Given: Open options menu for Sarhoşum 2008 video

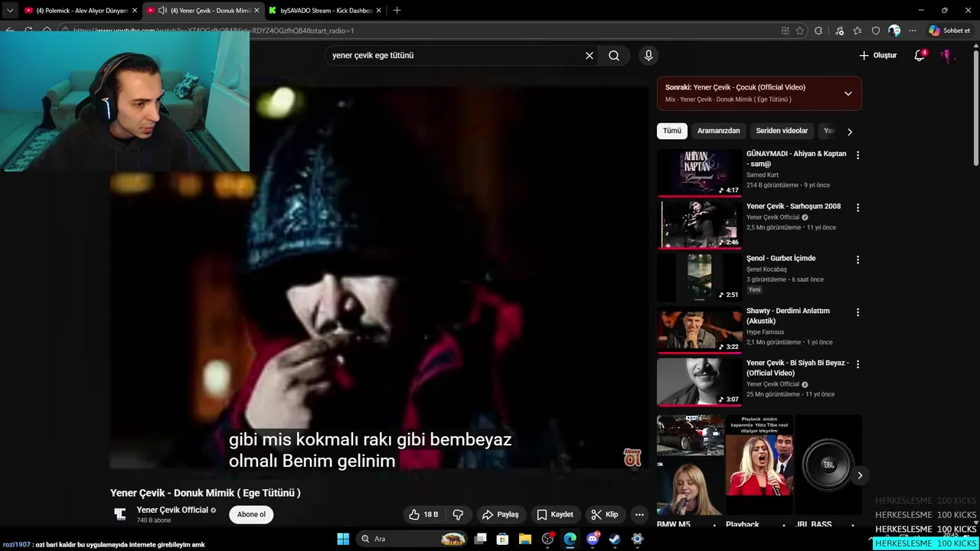Looking at the screenshot, I should click(x=857, y=207).
